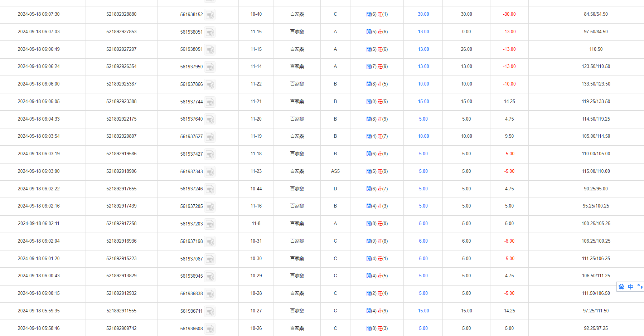Open the 閒(6) 莊(1) result details
The image size is (644, 336).
click(377, 14)
